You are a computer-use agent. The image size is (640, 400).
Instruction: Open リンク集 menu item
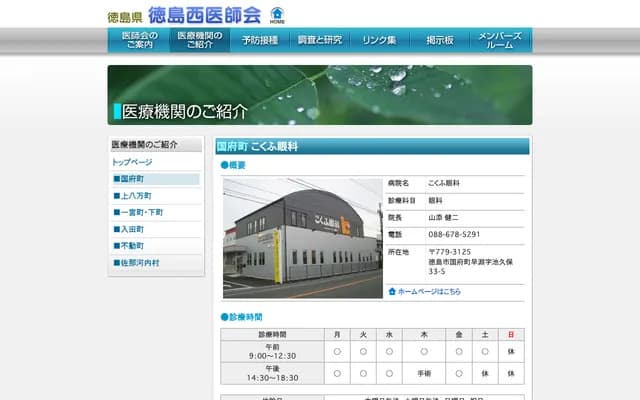click(x=380, y=40)
